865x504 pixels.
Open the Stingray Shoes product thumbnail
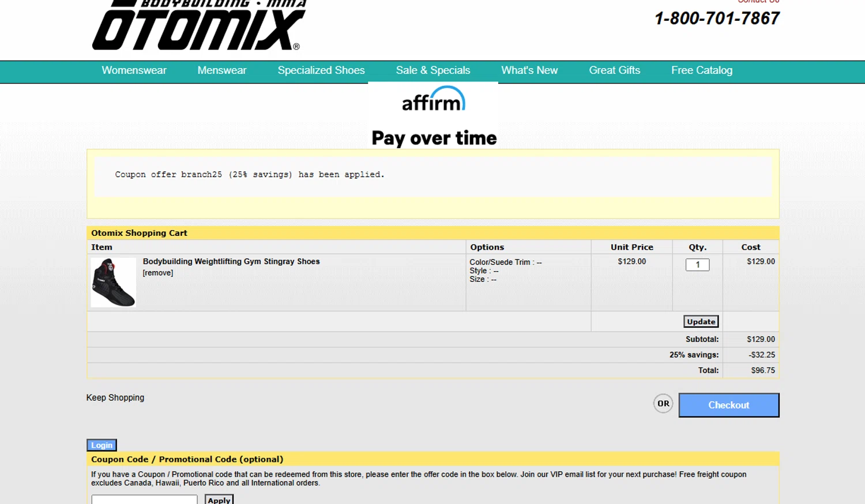click(x=114, y=282)
